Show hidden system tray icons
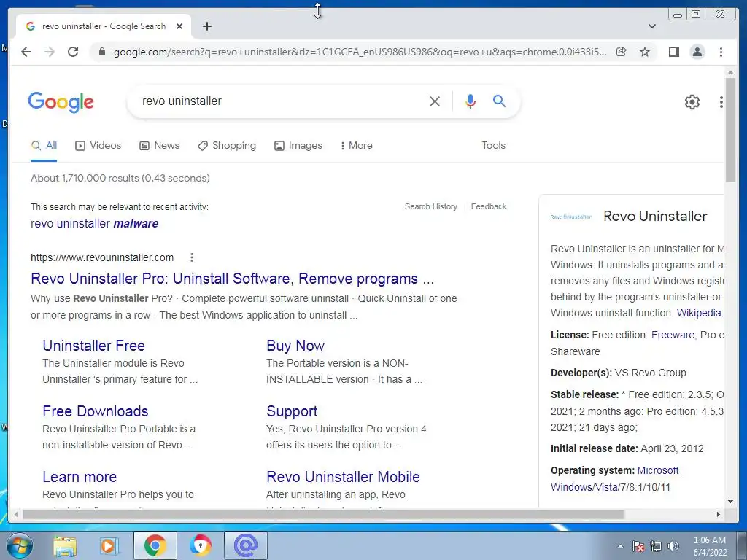Screen dimensions: 747x560 tap(620, 546)
